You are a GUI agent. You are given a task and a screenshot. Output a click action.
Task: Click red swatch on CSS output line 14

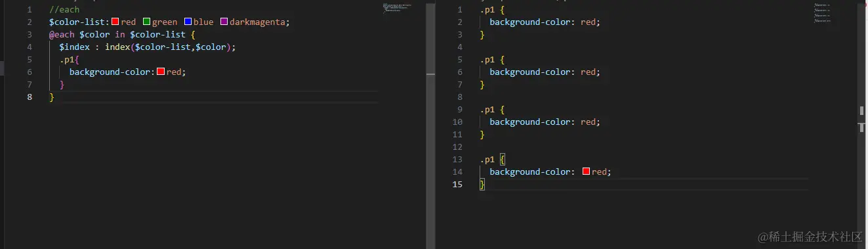[x=587, y=171]
